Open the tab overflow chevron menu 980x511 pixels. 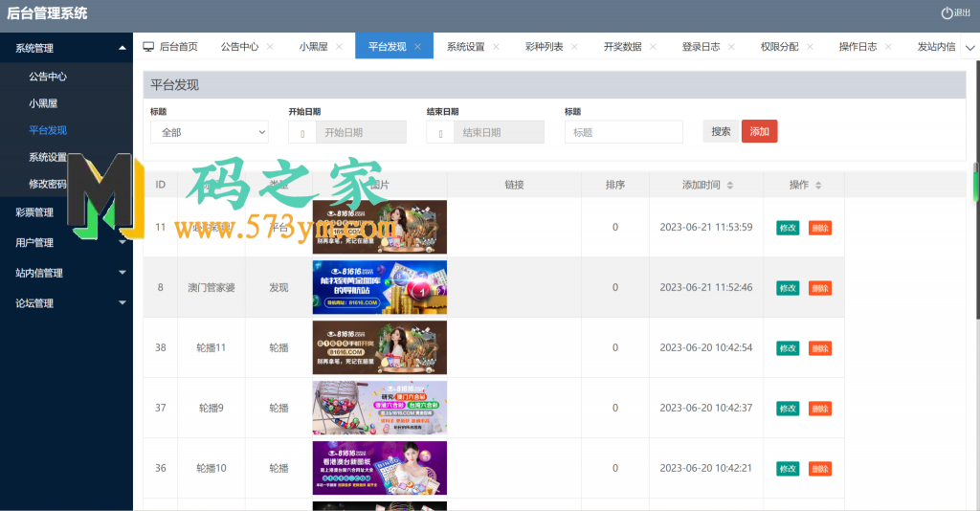pyautogui.click(x=970, y=48)
